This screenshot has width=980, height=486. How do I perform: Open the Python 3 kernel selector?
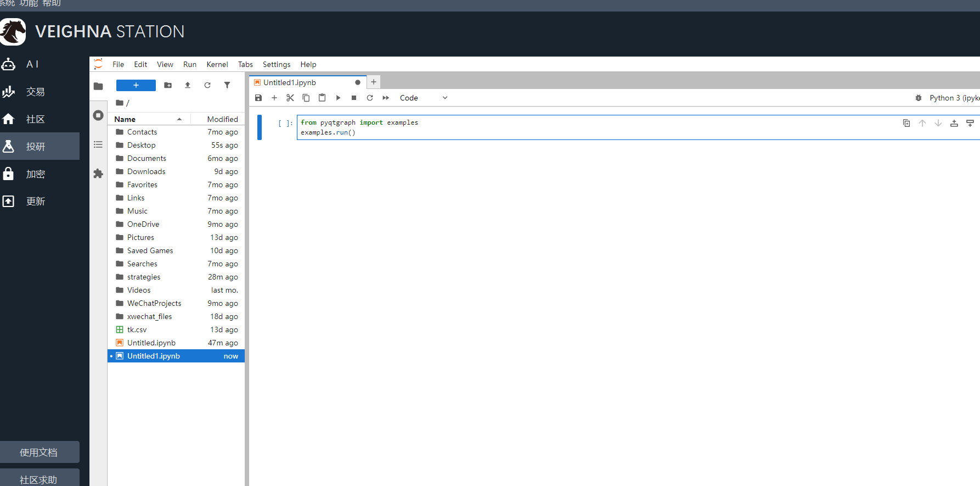click(954, 98)
